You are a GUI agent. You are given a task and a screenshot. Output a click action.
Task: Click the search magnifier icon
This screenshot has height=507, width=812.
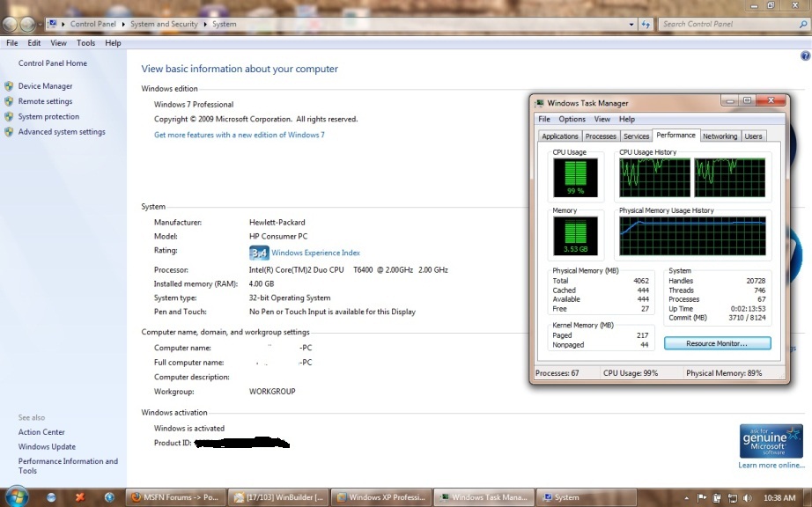pyautogui.click(x=803, y=24)
